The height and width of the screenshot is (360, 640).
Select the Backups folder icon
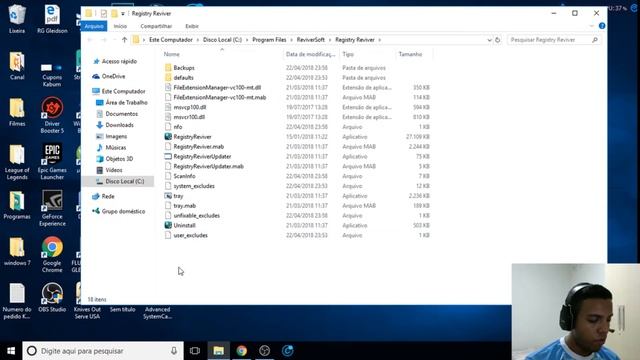168,68
